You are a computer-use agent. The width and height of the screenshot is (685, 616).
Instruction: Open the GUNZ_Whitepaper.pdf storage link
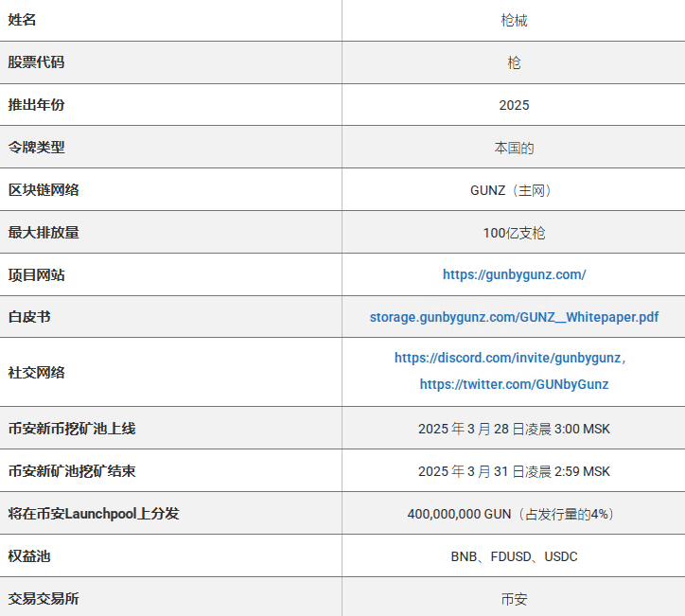514,317
